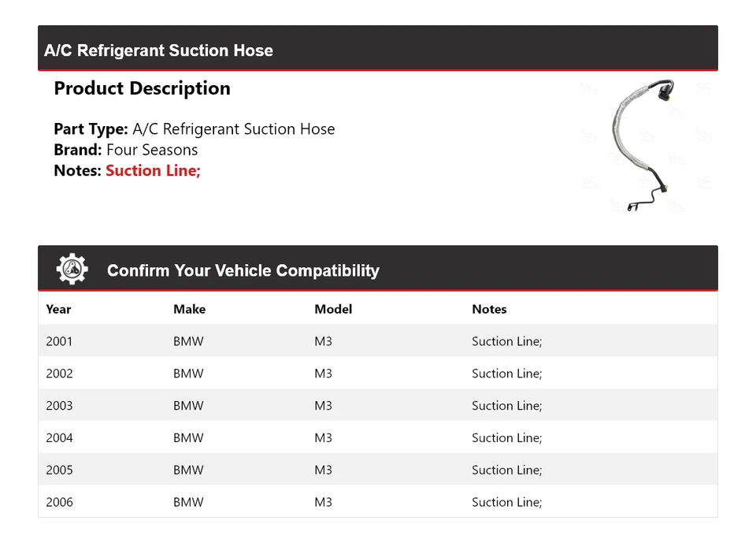Screen dimensions: 756x543
Task: Select the 2002 year cell
Action: 59,374
